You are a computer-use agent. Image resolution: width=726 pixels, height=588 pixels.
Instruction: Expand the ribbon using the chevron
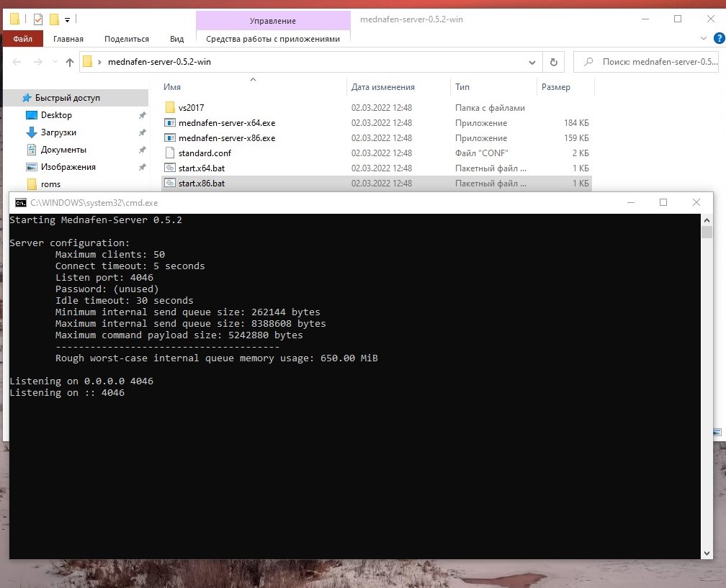point(704,39)
